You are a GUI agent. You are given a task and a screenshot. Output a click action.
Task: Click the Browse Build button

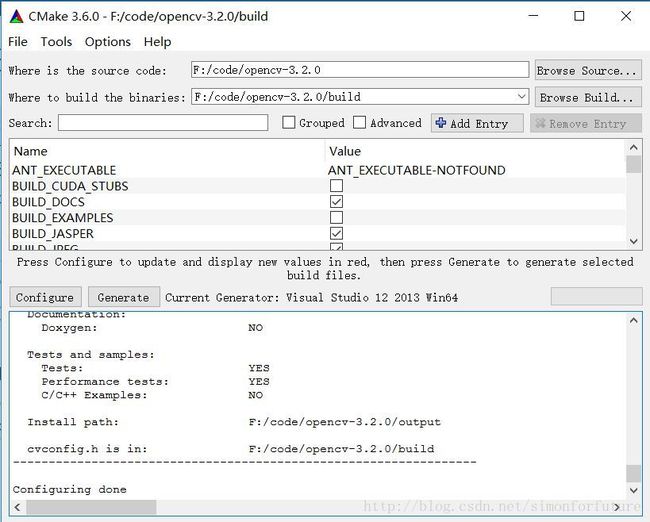pos(588,97)
